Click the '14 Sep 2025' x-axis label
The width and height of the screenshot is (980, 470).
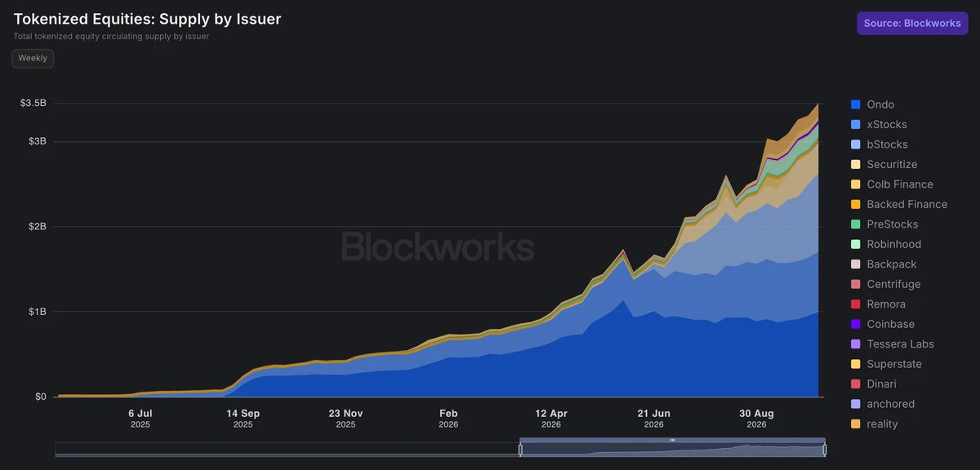[243, 419]
